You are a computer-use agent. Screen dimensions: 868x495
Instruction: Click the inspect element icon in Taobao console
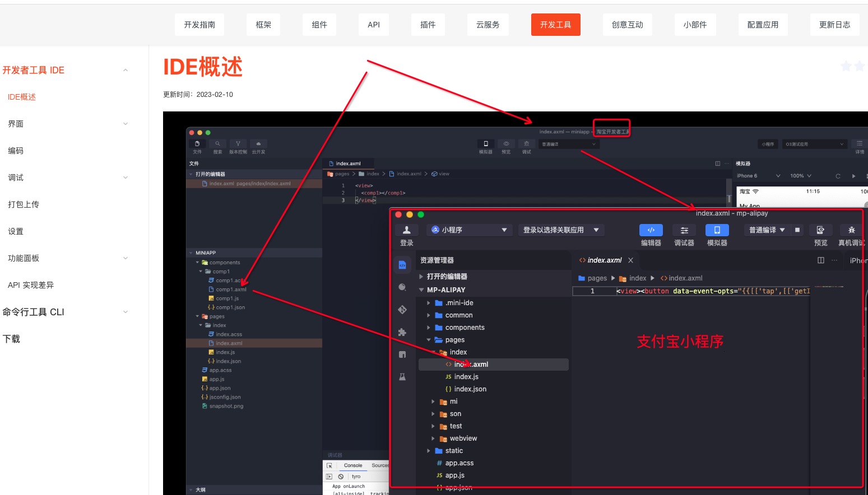(329, 466)
